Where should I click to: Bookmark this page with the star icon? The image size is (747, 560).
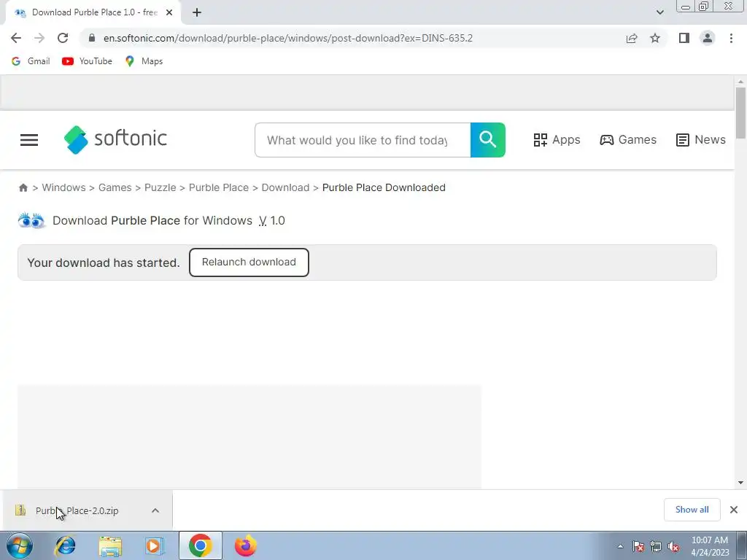(x=655, y=38)
